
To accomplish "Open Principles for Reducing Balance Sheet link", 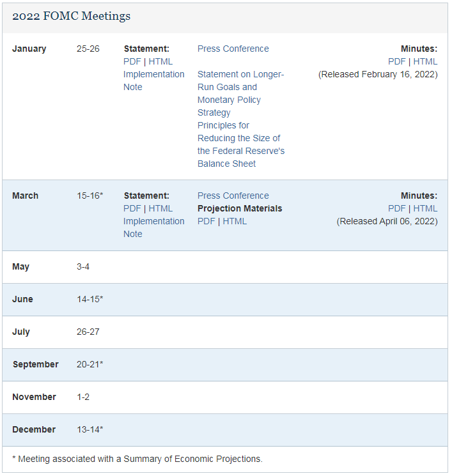I will [241, 144].
